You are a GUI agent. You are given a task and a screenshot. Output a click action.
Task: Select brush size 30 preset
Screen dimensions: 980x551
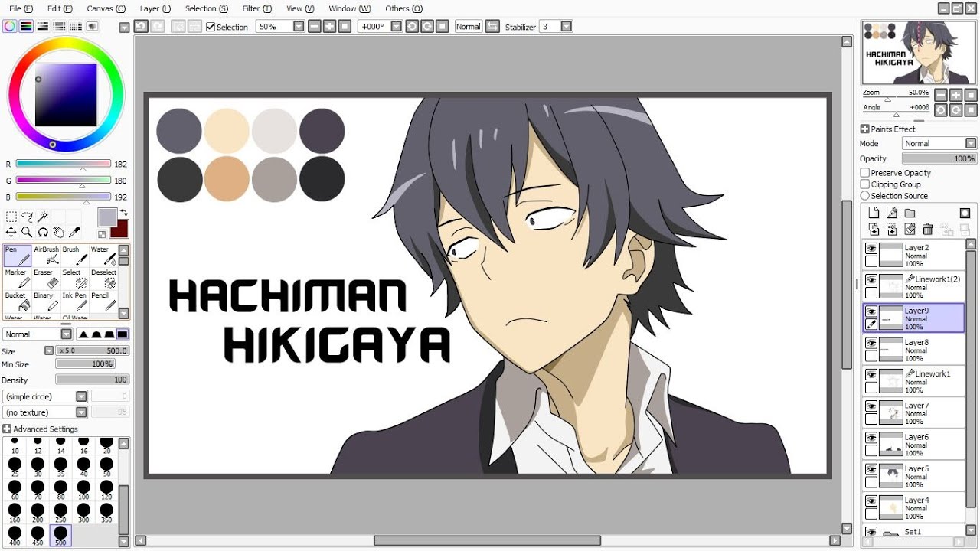tap(38, 467)
